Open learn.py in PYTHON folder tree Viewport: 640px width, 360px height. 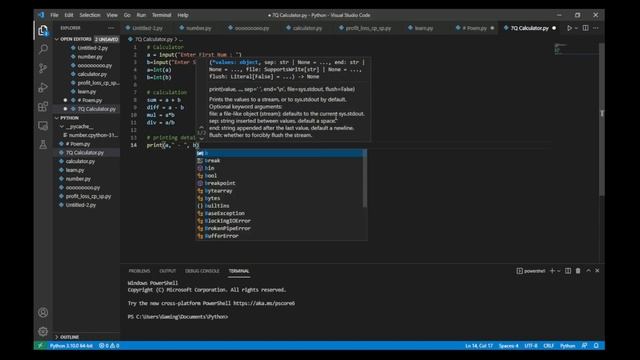tap(87, 170)
